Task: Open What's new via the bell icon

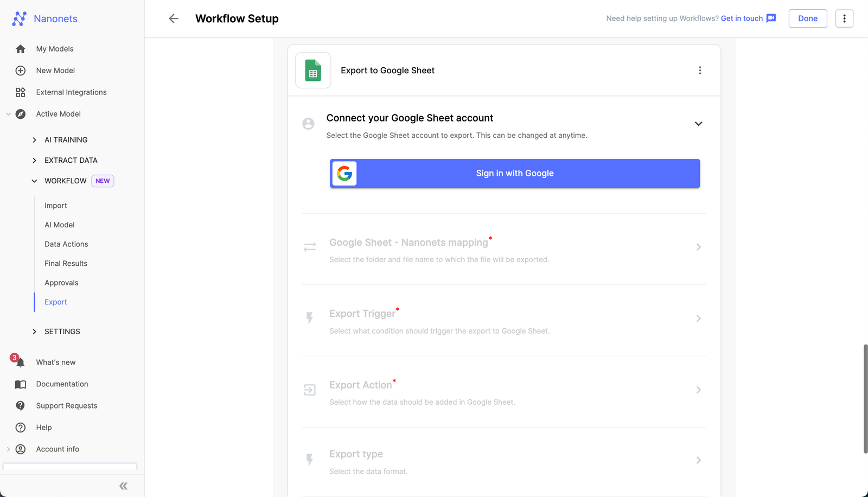Action: coord(20,362)
